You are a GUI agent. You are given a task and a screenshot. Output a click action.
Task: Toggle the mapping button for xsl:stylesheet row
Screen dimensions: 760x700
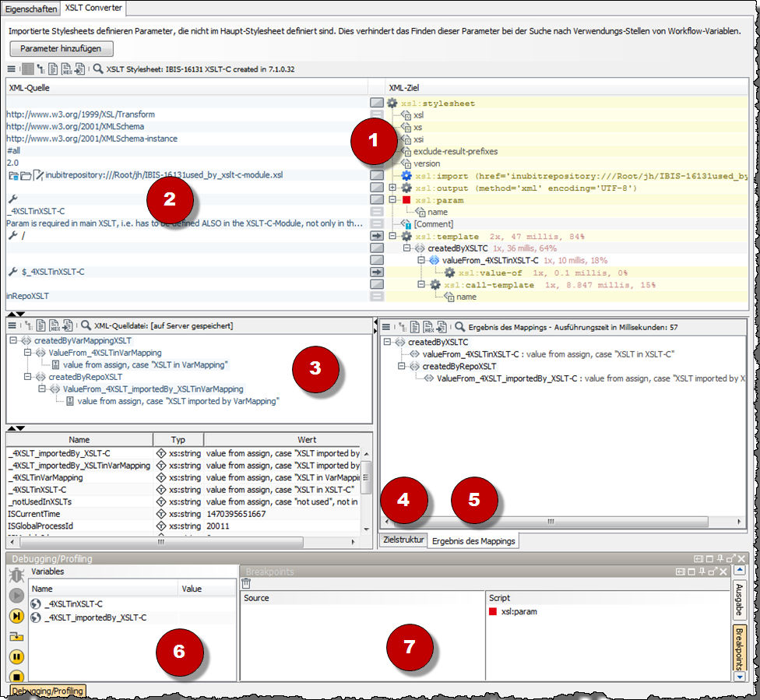click(377, 103)
